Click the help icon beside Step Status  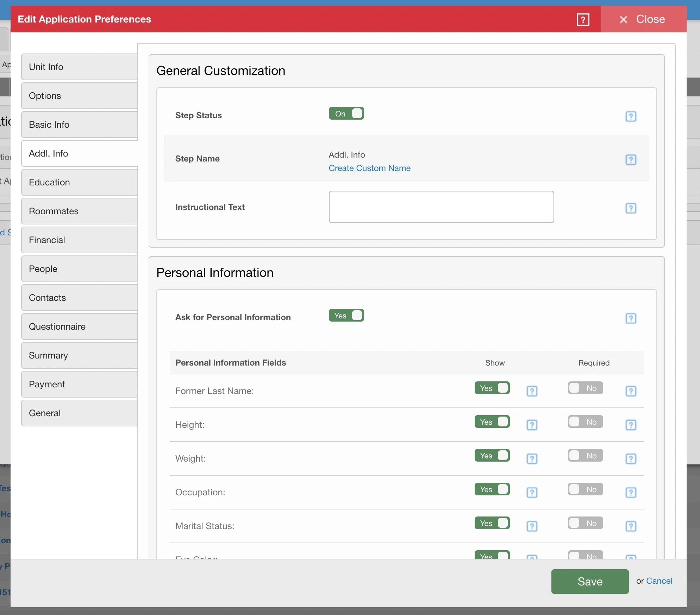click(x=631, y=116)
